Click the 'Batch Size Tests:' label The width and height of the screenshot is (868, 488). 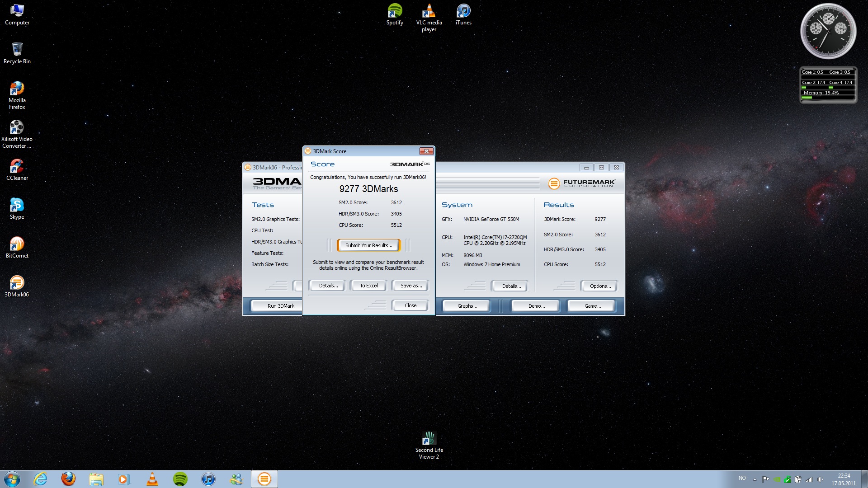(x=270, y=264)
